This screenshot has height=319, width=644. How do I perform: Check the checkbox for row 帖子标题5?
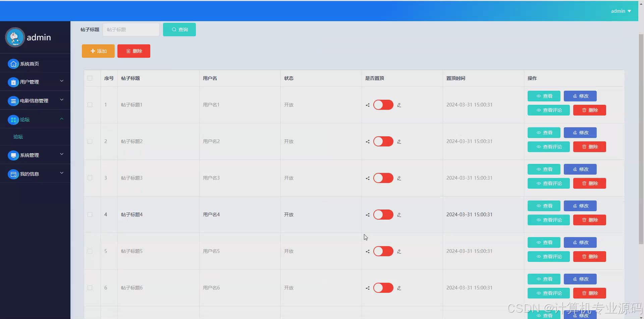[x=90, y=251]
